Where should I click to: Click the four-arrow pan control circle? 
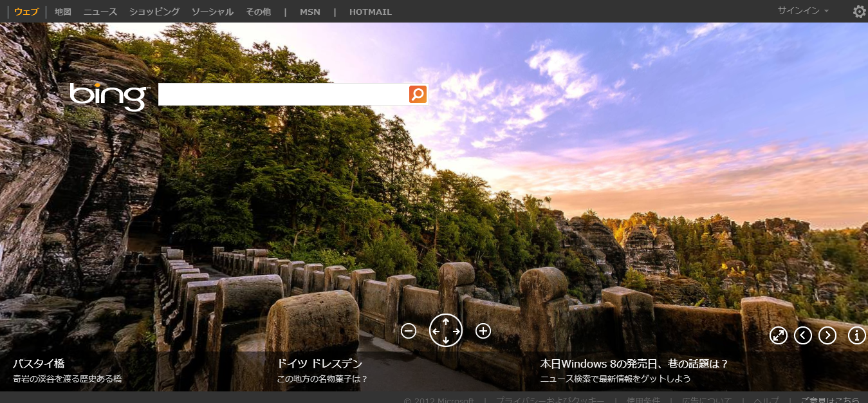(446, 331)
